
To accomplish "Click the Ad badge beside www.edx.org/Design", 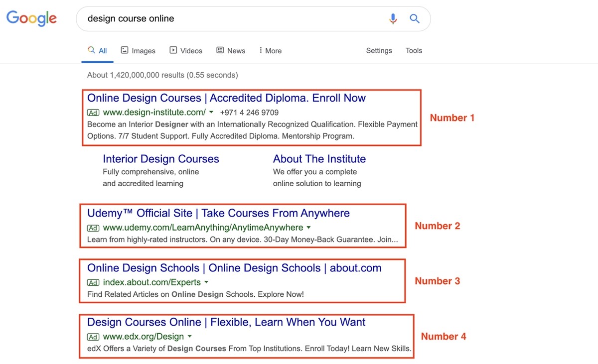I will tap(93, 337).
